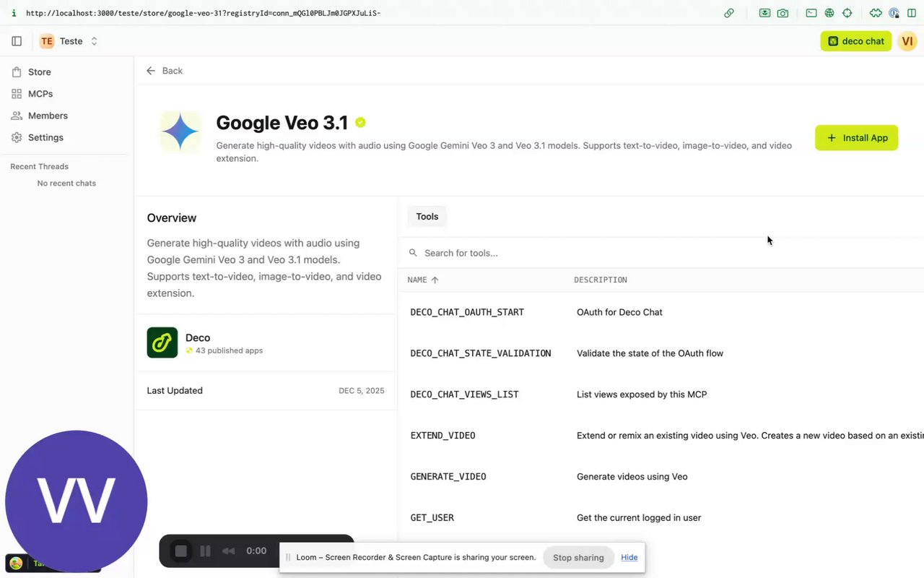Click the Stop sharing button

pos(578,558)
